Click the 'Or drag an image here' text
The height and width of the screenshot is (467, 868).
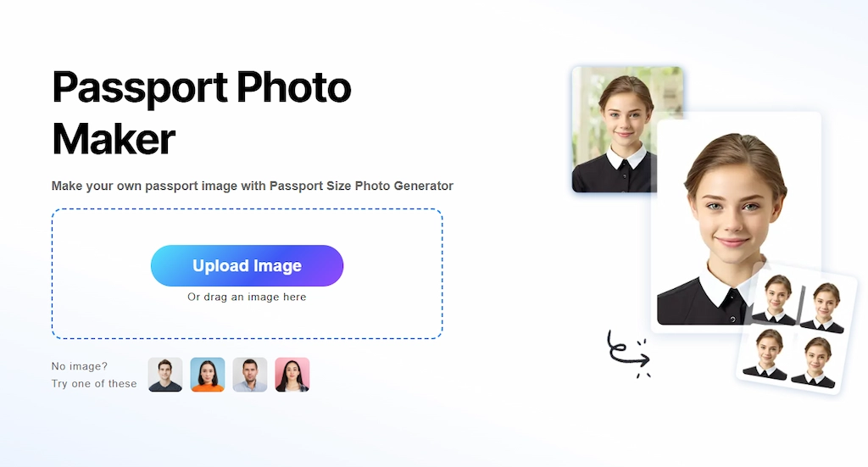tap(247, 297)
